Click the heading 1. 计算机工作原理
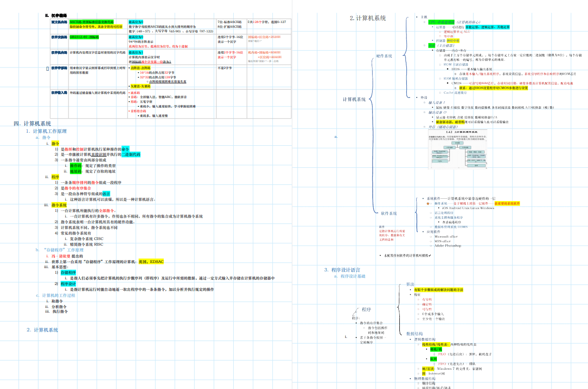The height and width of the screenshot is (389, 588). pyautogui.click(x=46, y=131)
